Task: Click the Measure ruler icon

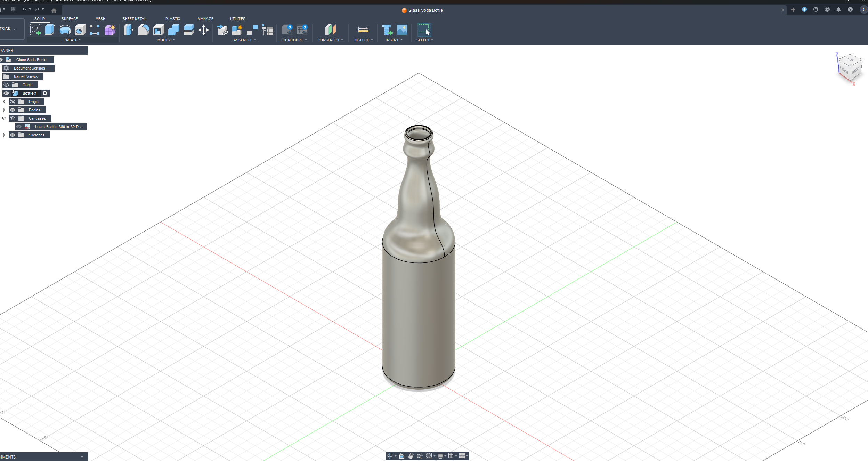Action: [x=363, y=30]
